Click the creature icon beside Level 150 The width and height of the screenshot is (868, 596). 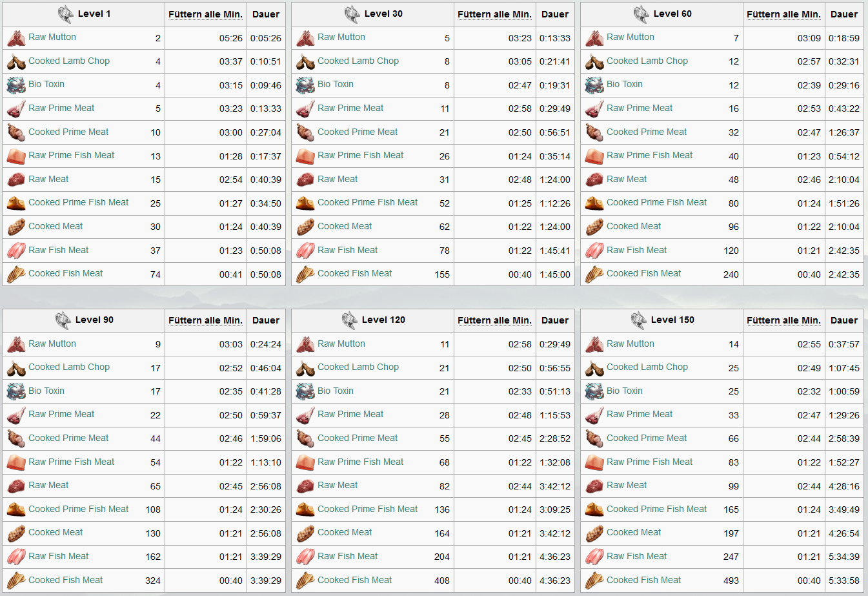point(638,320)
